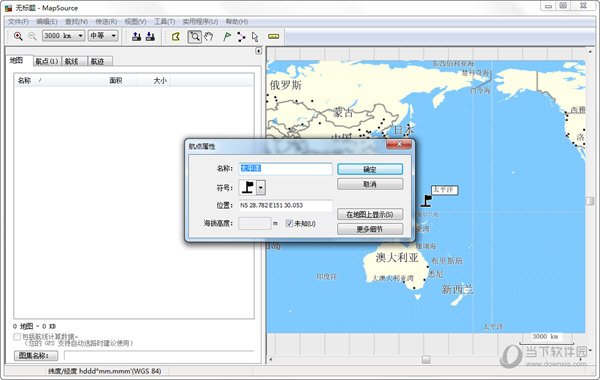The width and height of the screenshot is (600, 380).
Task: Click the 更多细节 button
Action: click(x=370, y=229)
